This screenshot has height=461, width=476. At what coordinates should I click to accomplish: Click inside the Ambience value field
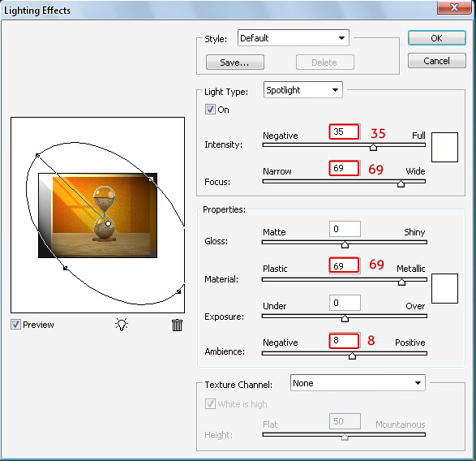click(x=345, y=340)
